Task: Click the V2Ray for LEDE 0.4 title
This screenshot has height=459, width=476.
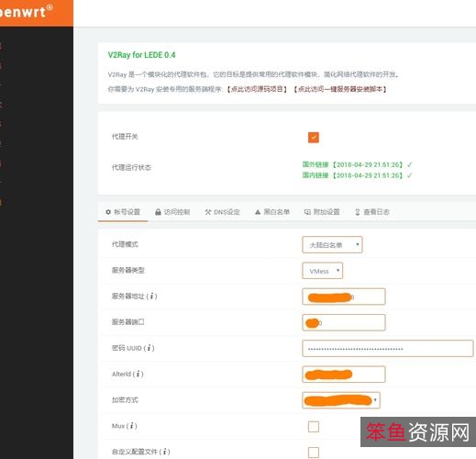Action: coord(141,55)
